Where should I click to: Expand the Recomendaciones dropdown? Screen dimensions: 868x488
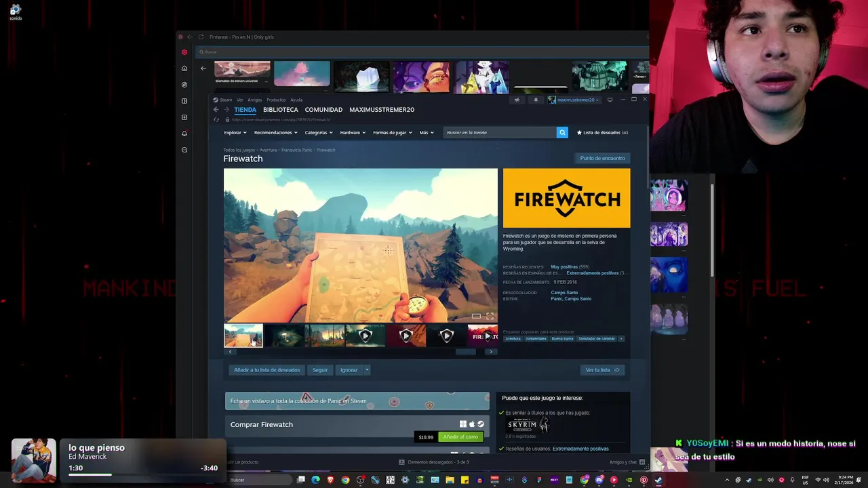(276, 133)
